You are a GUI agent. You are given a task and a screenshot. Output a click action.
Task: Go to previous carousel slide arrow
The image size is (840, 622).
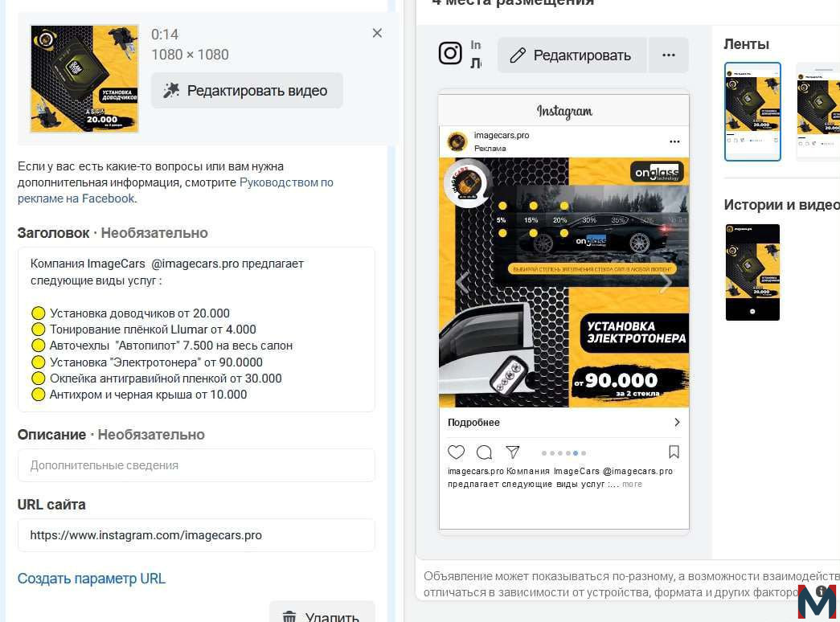pyautogui.click(x=462, y=282)
